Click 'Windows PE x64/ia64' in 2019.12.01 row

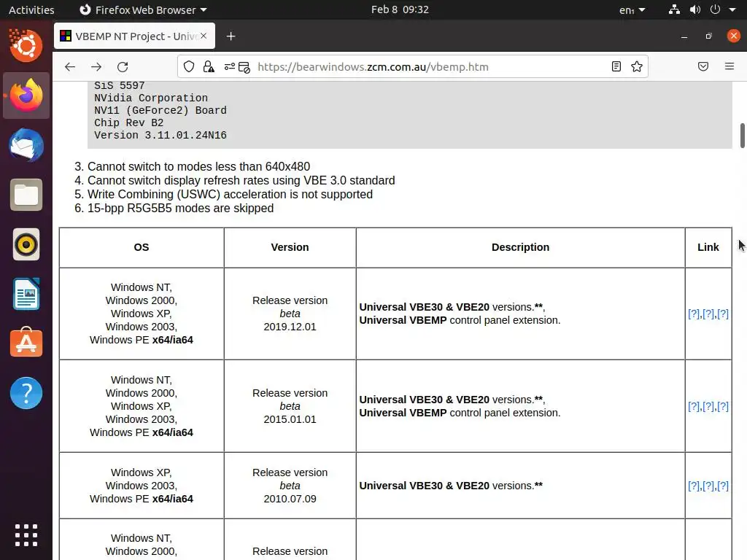142,340
